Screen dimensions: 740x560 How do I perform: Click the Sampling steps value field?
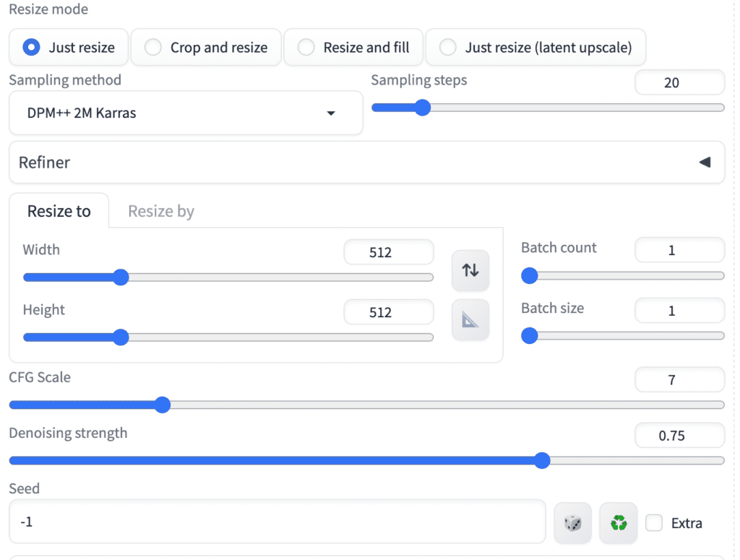point(679,82)
